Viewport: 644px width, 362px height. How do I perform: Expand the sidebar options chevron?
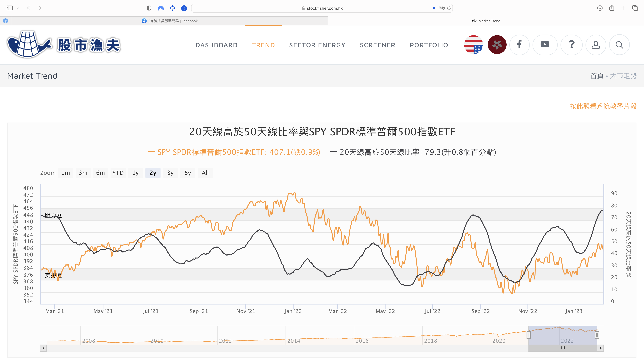pyautogui.click(x=18, y=8)
